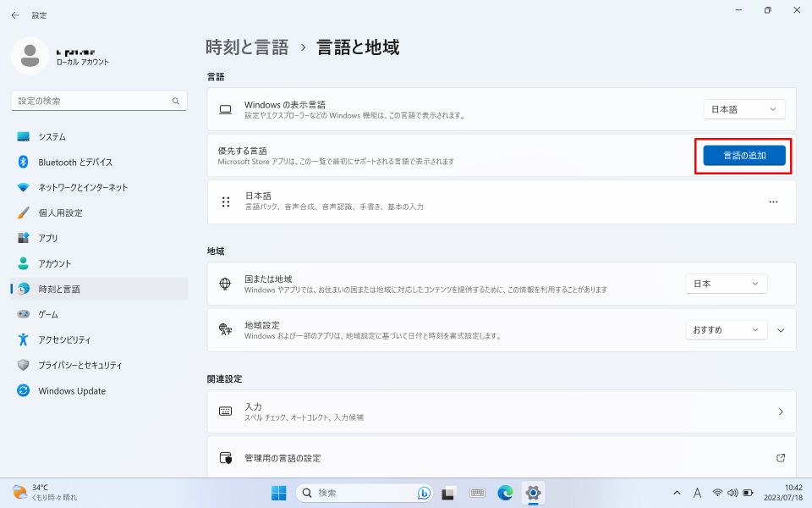The image size is (812, 508).
Task: Open the Windows Start menu
Action: point(278,493)
